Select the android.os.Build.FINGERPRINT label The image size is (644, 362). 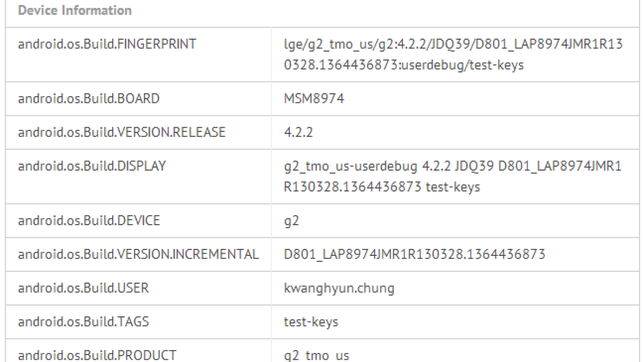pos(107,44)
